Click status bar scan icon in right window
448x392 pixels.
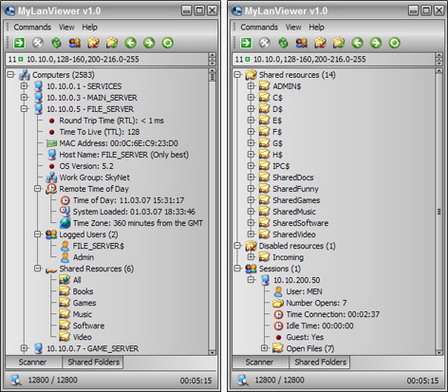(x=243, y=380)
